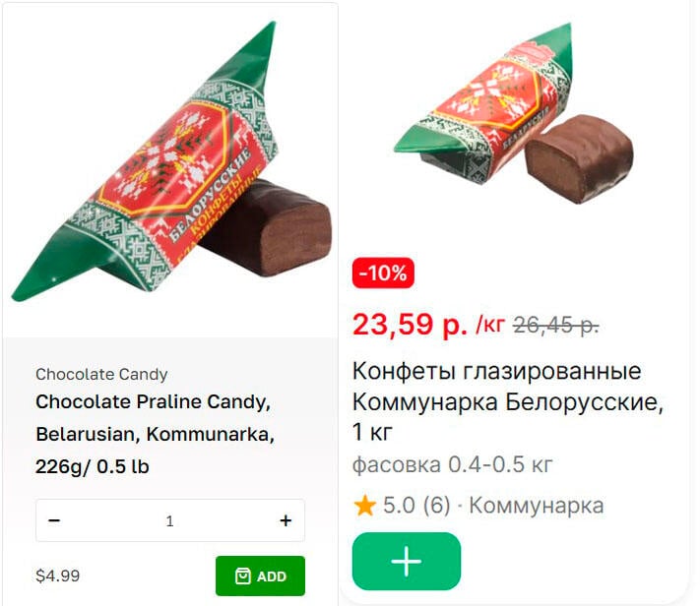This screenshot has width=700, height=606.
Task: Click the green plus add-to-cart button
Action: point(407,561)
